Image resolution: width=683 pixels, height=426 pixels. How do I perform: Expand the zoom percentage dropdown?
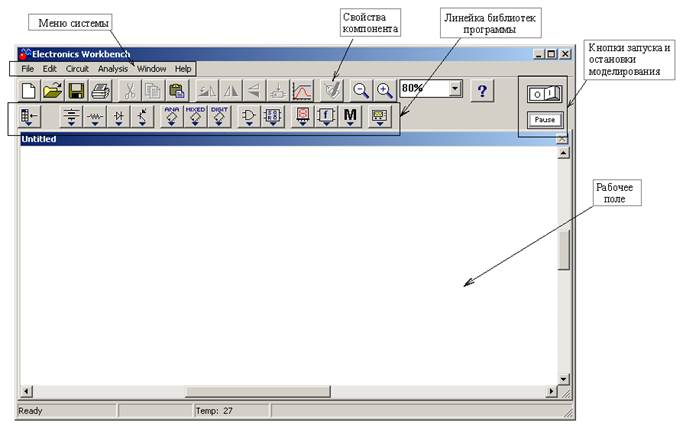(x=456, y=89)
